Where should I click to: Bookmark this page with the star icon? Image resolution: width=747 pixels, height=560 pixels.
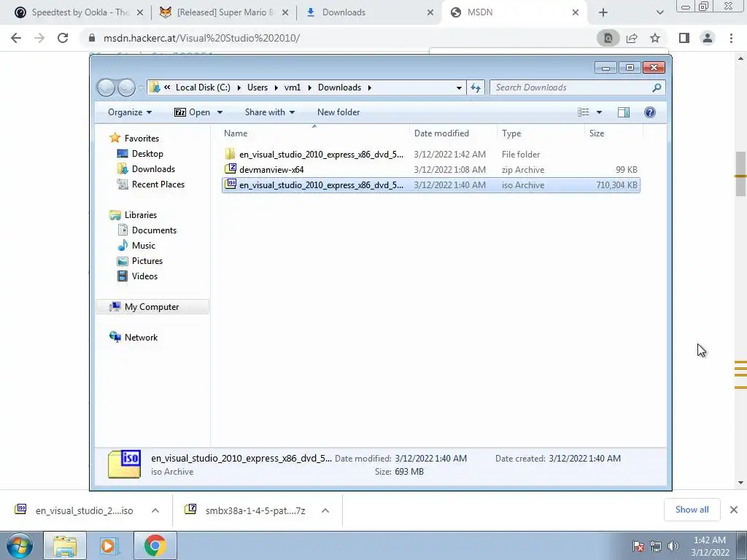click(x=655, y=38)
